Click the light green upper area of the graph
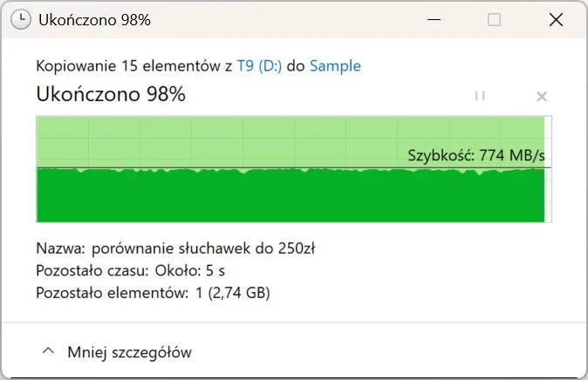The width and height of the screenshot is (588, 380). 218,139
